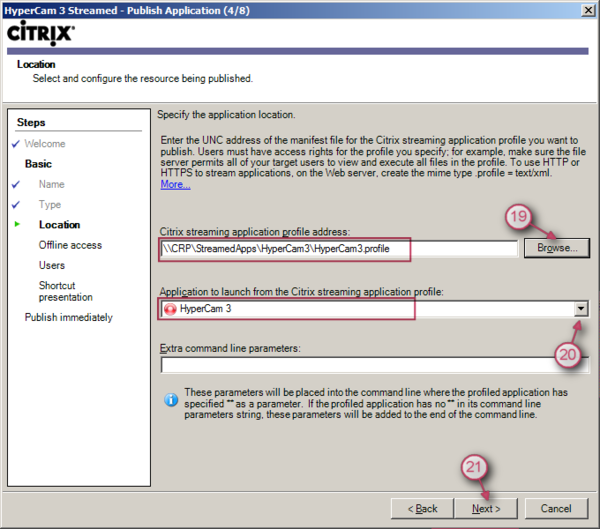Select the Location step

(x=59, y=225)
